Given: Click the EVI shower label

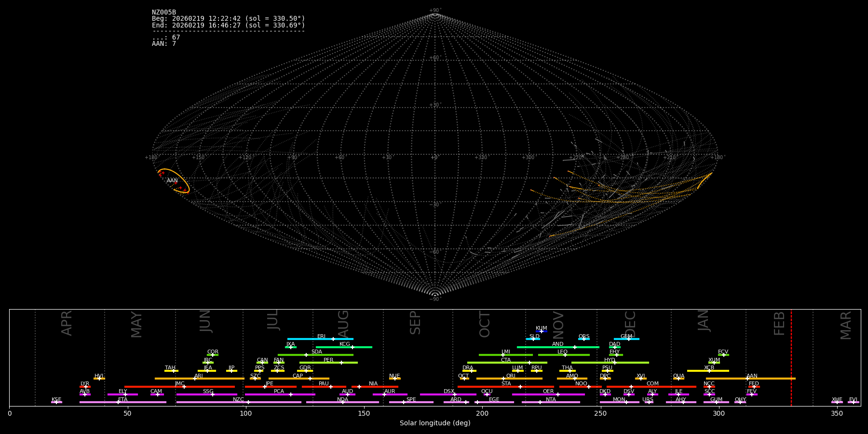Looking at the screenshot, I should point(853,400).
